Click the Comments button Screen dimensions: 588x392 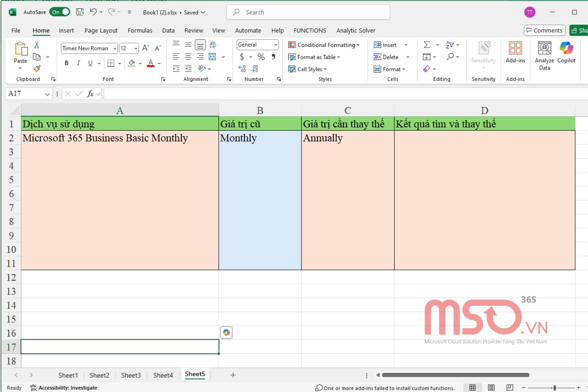coord(544,30)
